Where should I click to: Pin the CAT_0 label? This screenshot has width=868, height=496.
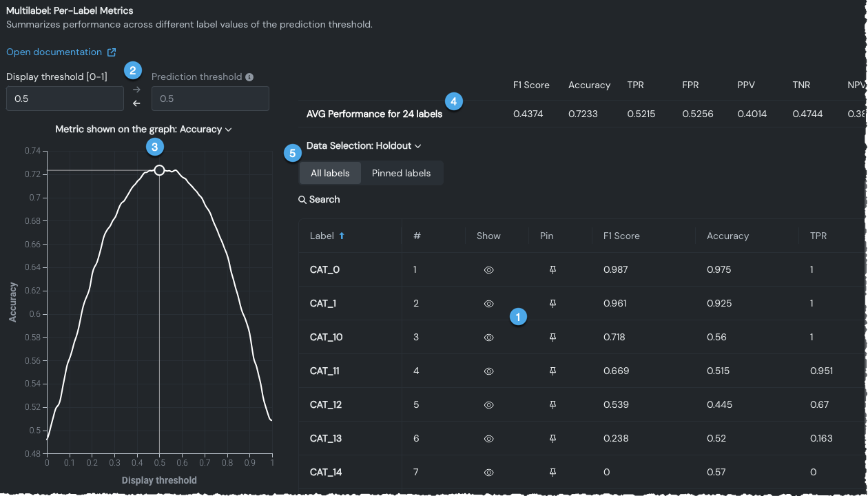tap(552, 270)
